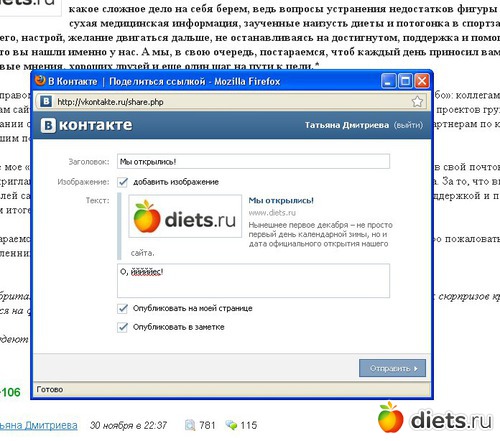Screen dimensions: 500x441
Task: Click the comment text area
Action: [x=253, y=281]
